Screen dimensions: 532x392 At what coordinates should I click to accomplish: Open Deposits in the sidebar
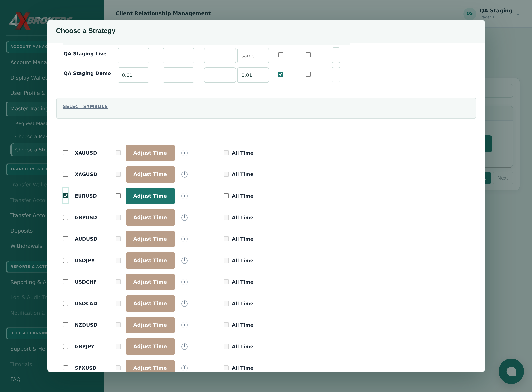22,231
